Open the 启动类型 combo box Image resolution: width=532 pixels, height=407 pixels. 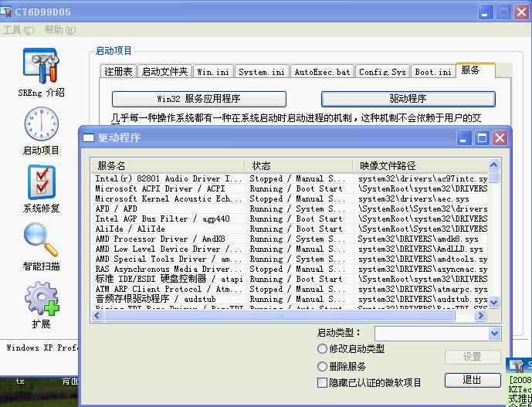pyautogui.click(x=437, y=334)
